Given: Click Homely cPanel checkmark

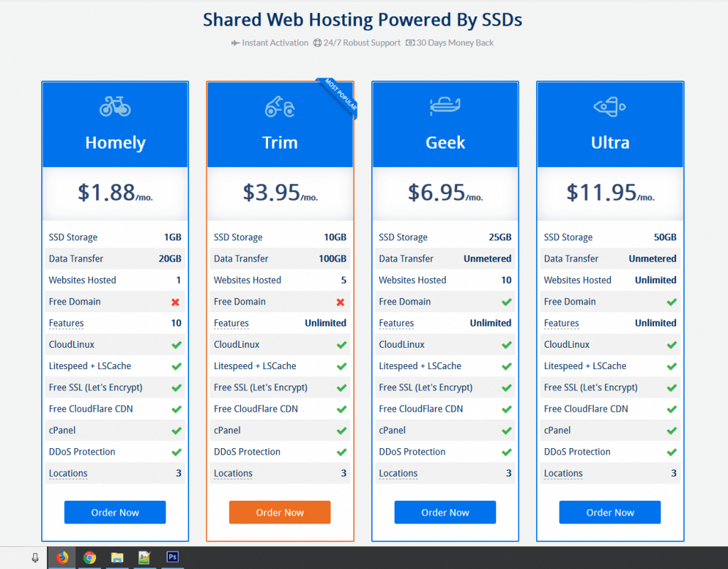Looking at the screenshot, I should (176, 430).
